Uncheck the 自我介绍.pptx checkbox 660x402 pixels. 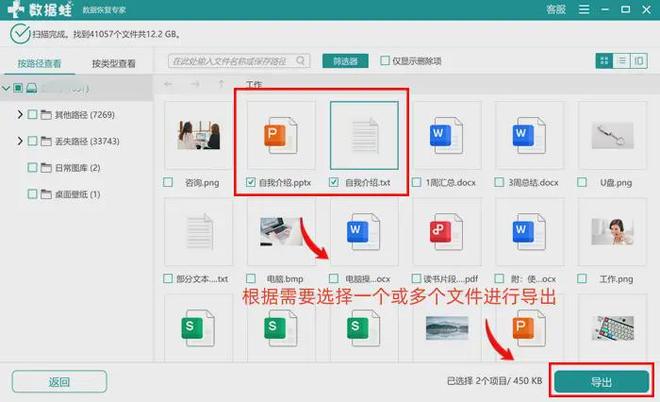[x=251, y=182]
